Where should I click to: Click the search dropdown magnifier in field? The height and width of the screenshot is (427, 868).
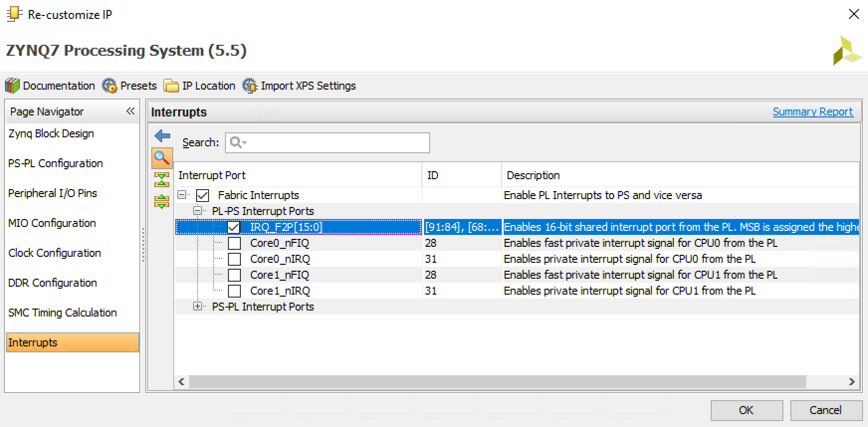pyautogui.click(x=238, y=143)
